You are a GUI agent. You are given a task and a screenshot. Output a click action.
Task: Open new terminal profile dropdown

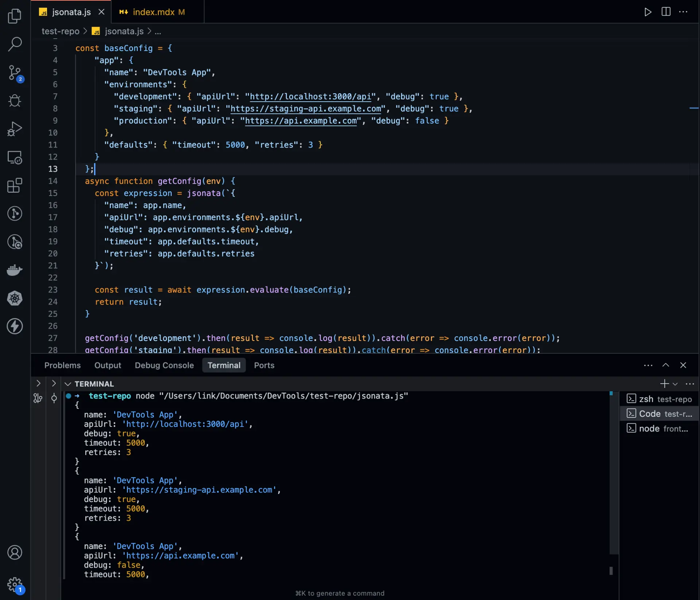675,384
